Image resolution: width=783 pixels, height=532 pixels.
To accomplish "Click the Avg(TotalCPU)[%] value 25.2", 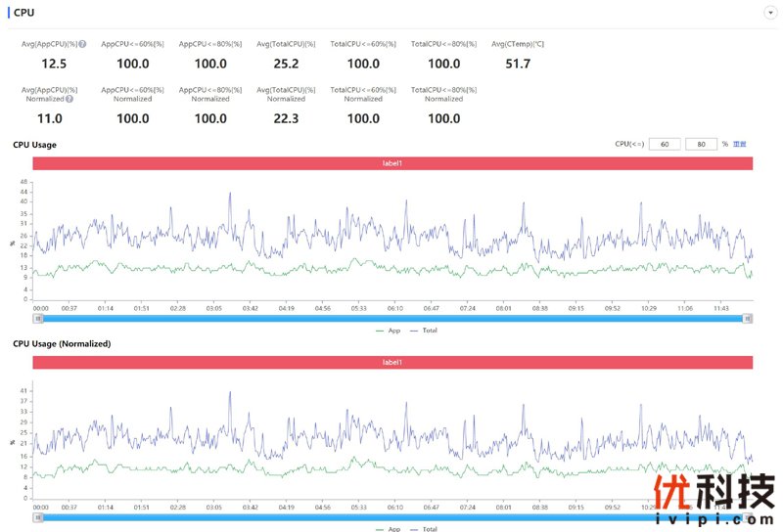I will point(286,64).
